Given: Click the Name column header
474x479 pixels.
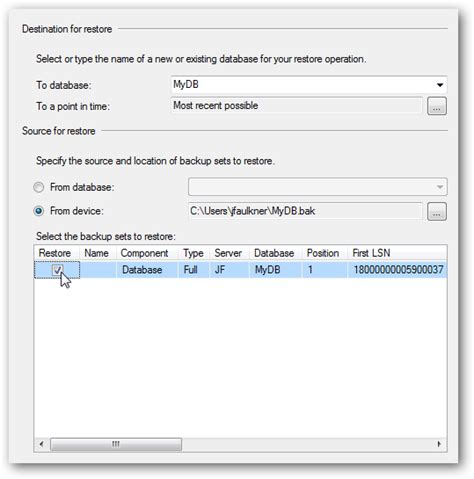Looking at the screenshot, I should (98, 253).
